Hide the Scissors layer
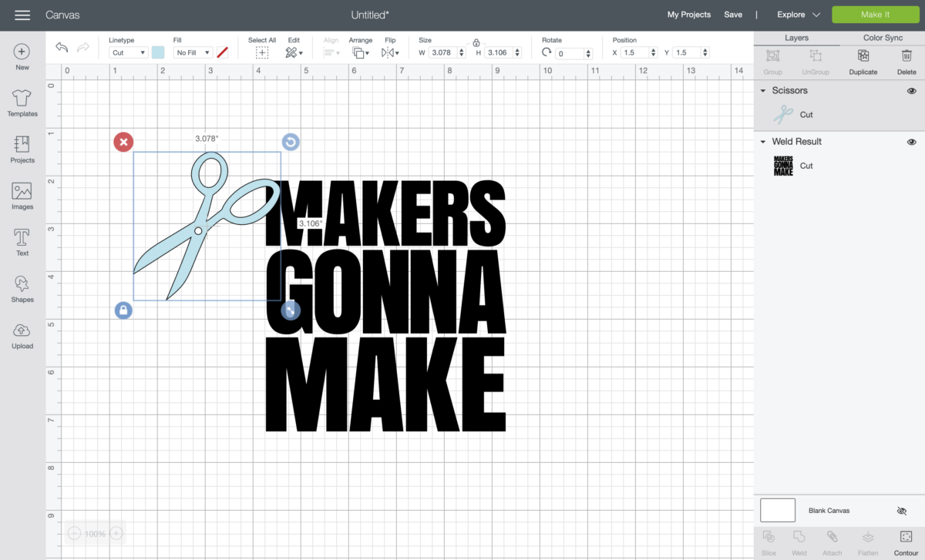The height and width of the screenshot is (560, 925). 911,90
